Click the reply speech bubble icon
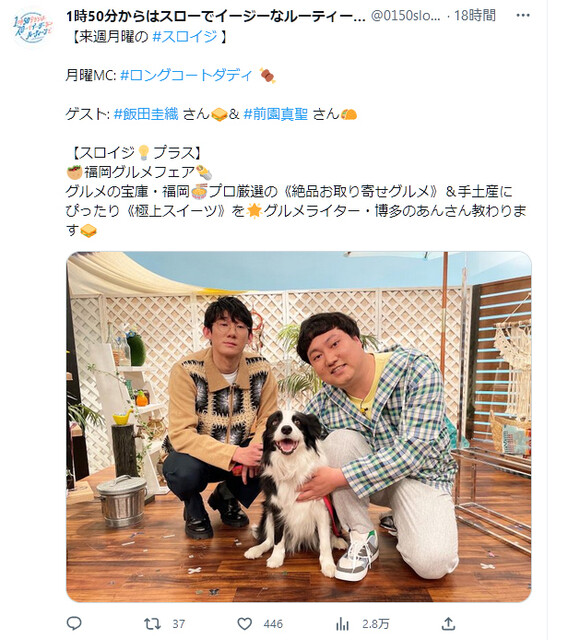The width and height of the screenshot is (568, 640). pos(74,623)
